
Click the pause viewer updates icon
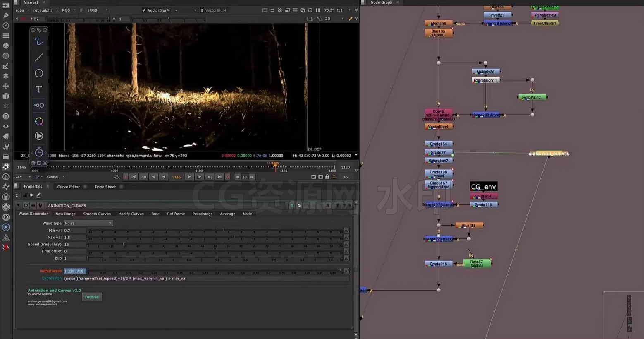point(317,10)
